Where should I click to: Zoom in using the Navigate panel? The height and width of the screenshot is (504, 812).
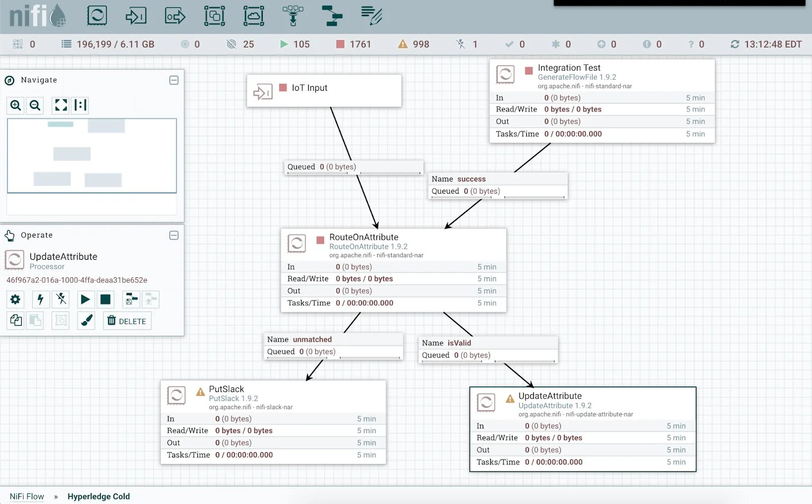pyautogui.click(x=16, y=105)
